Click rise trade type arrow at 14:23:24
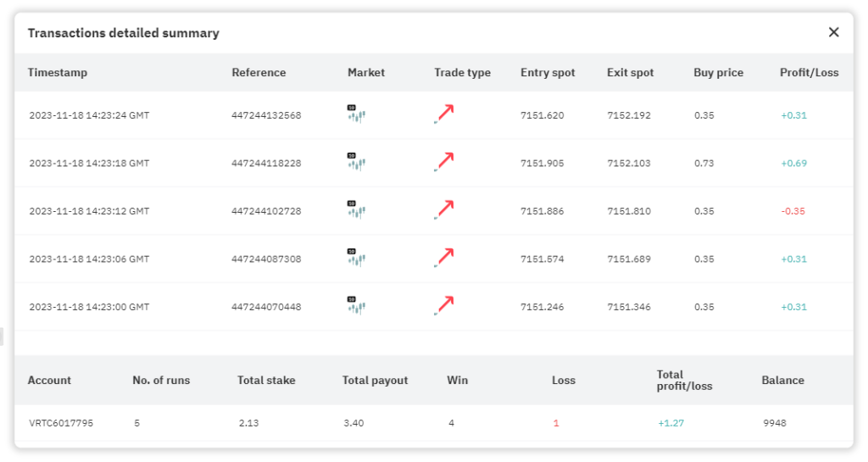Image resolution: width=868 pixels, height=462 pixels. point(444,114)
